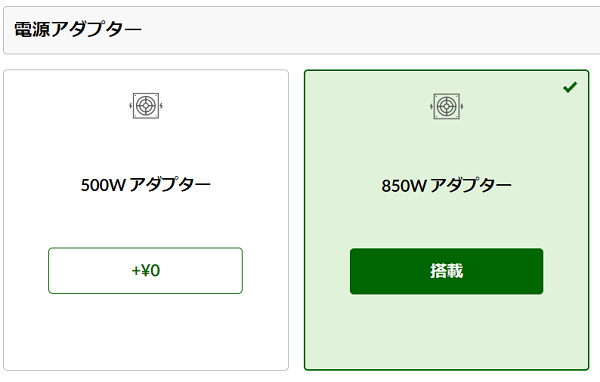The image size is (600, 382).
Task: Click empty space below the 搭載 button
Action: (447, 331)
